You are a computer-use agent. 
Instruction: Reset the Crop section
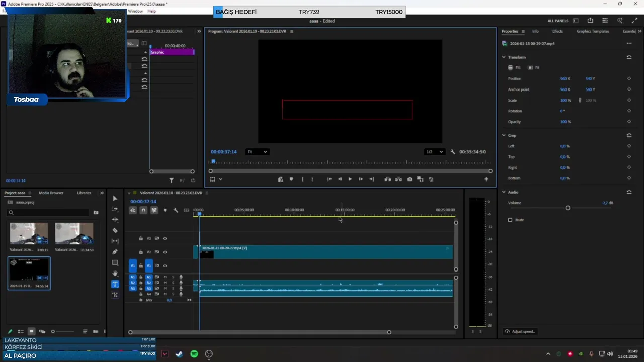[629, 135]
